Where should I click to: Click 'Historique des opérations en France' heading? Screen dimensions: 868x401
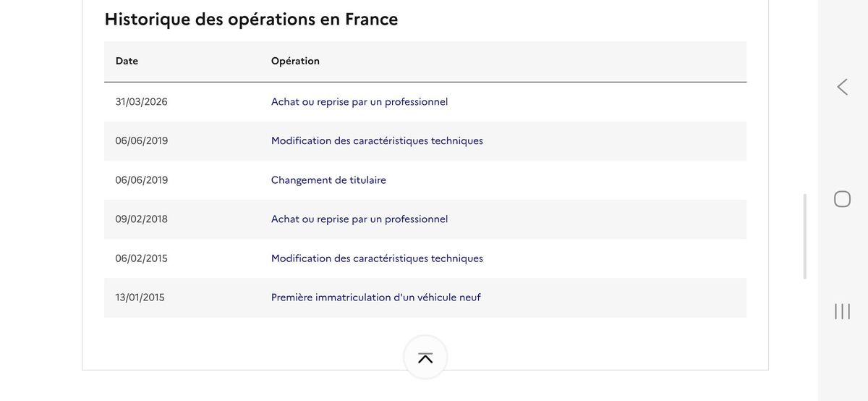point(251,20)
